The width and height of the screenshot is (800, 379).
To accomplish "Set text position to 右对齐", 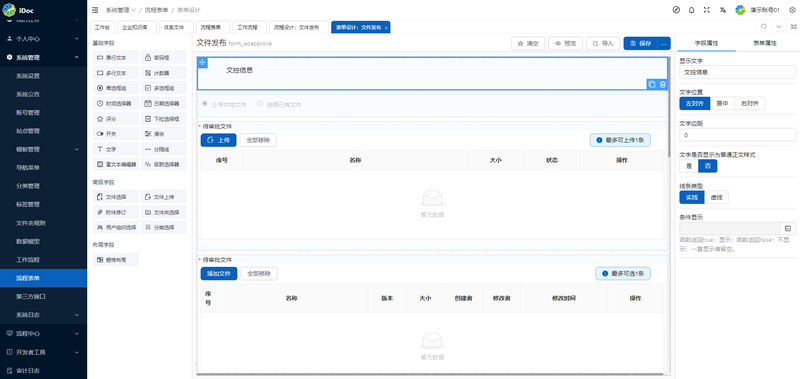I will point(749,103).
